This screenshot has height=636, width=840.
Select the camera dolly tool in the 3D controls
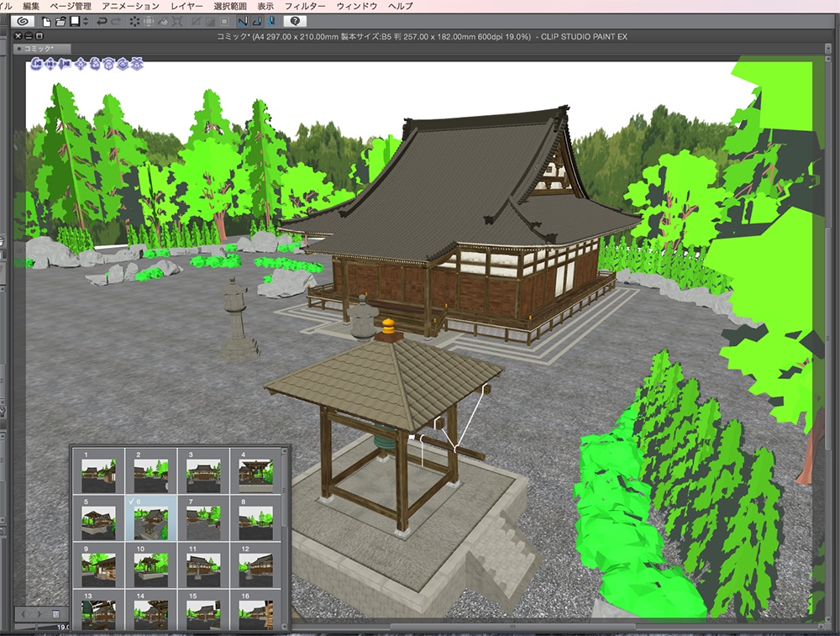point(64,64)
